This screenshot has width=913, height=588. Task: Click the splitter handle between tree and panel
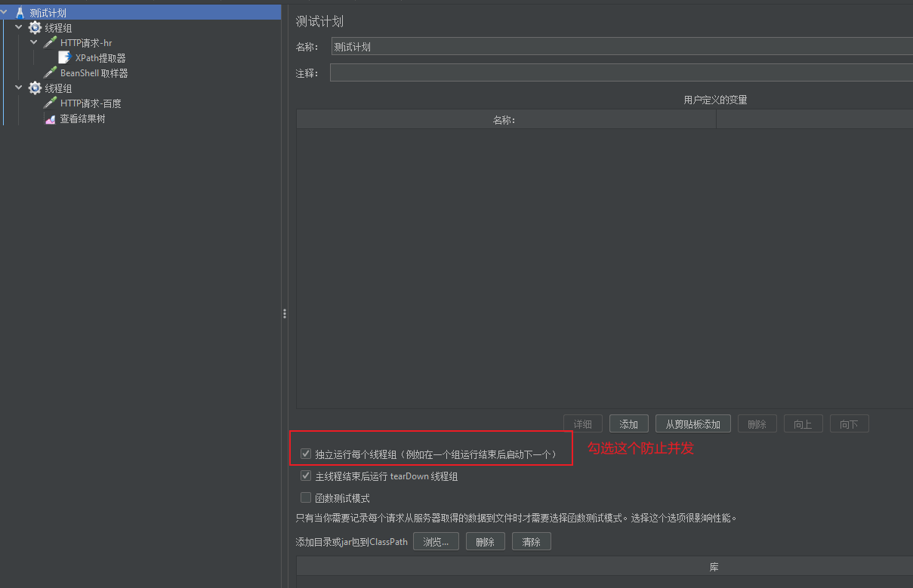(284, 313)
